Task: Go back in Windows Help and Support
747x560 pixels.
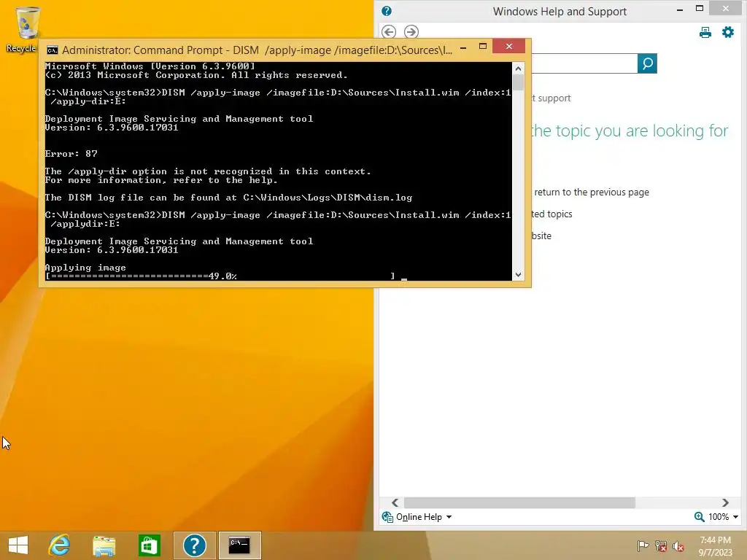Action: point(389,32)
